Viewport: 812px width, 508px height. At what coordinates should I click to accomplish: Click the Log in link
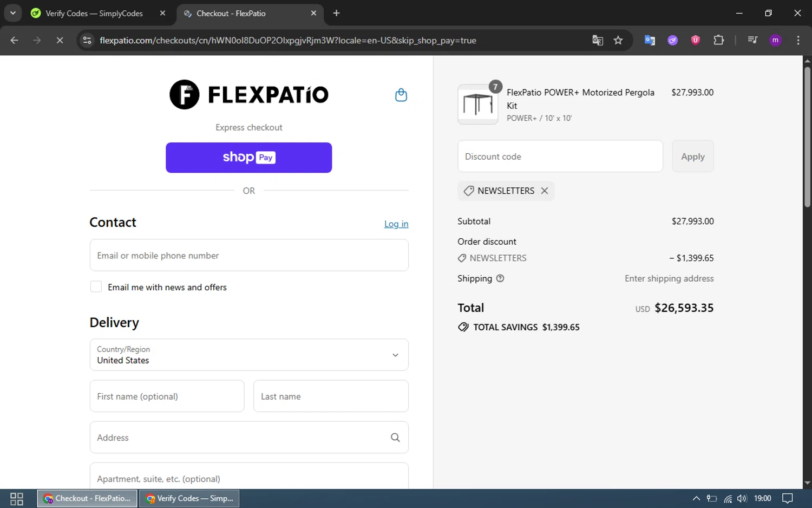(x=396, y=224)
